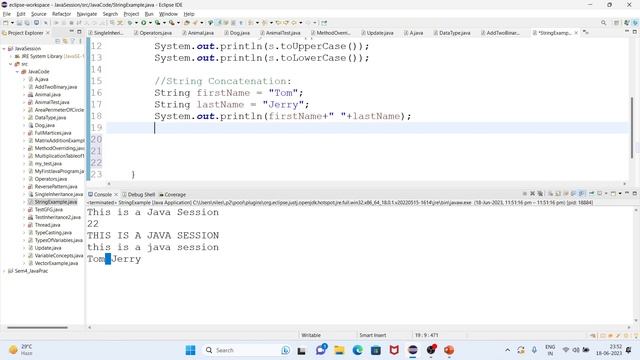Minimize the Project Explorer view
Viewport: 640px width, 360px height.
(x=71, y=32)
